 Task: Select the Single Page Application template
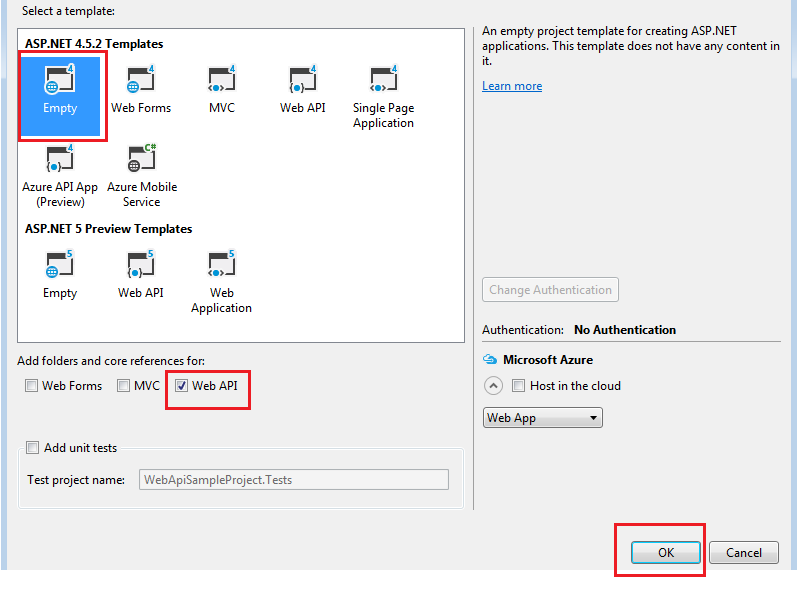tap(383, 97)
